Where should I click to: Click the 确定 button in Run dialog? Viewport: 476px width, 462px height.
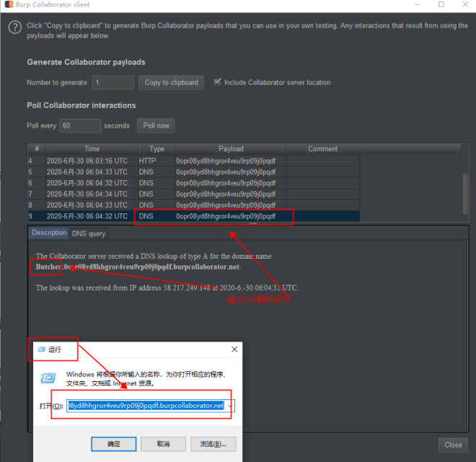[x=114, y=443]
